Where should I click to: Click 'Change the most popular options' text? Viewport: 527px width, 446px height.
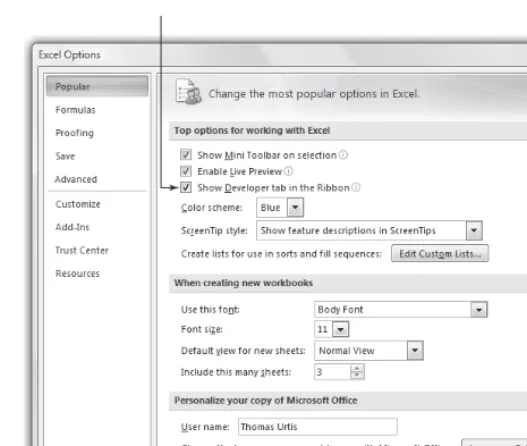[314, 94]
